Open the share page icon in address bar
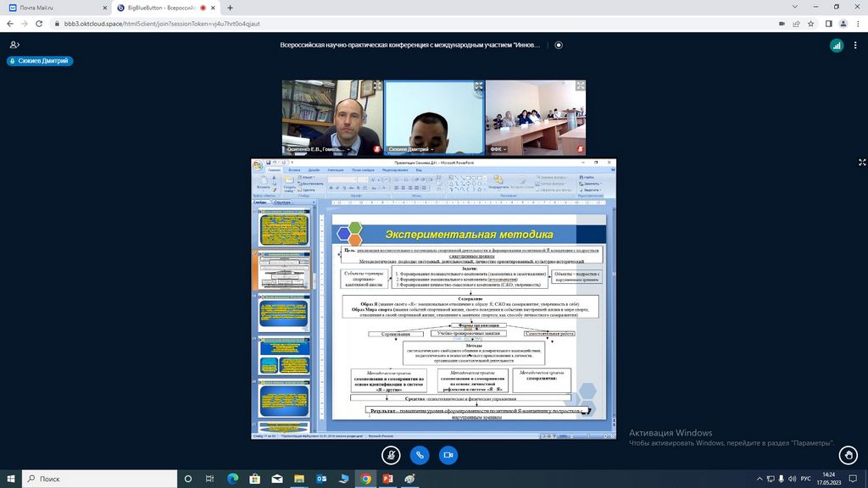868x488 pixels. (796, 24)
